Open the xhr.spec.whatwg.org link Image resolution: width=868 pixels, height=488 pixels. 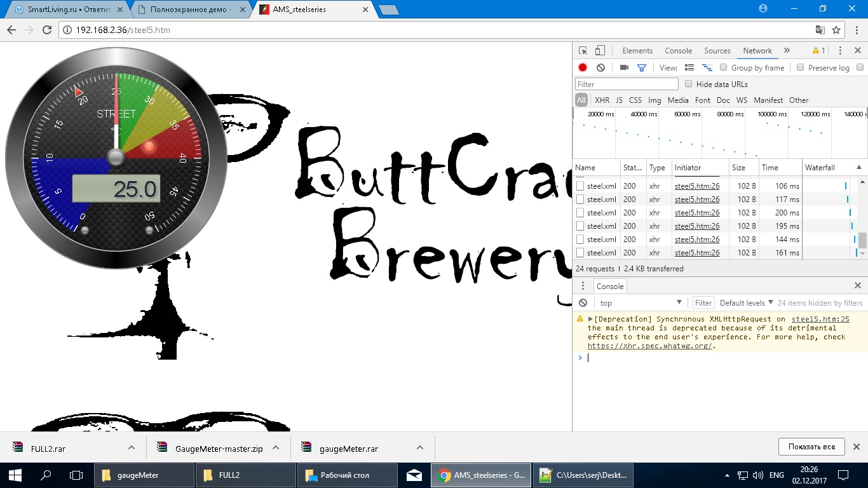(651, 346)
